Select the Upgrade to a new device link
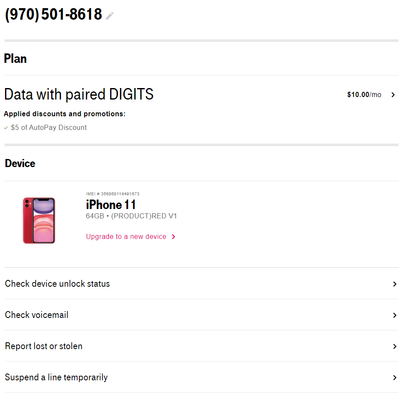Viewport: 410px width, 400px height. (126, 237)
